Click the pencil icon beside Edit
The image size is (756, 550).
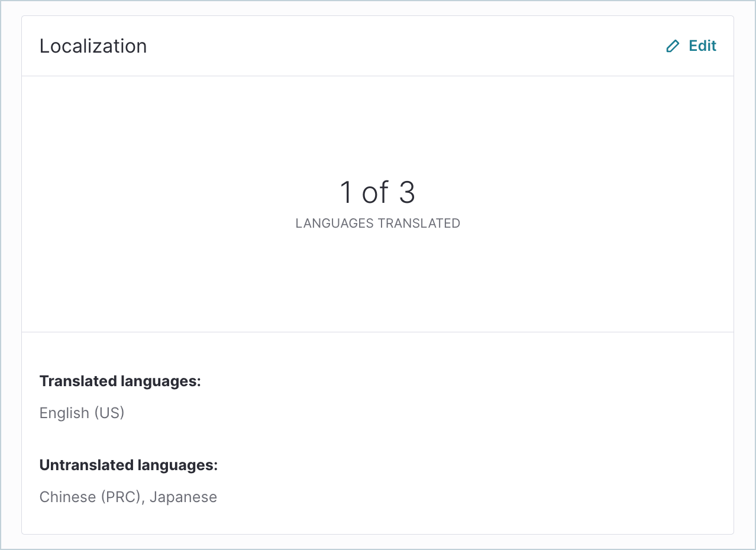[673, 46]
